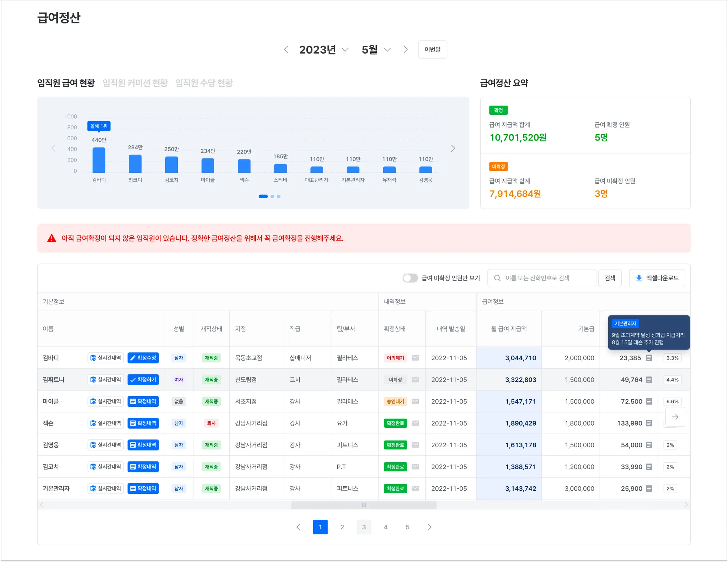728x562 pixels.
Task: Go to previous month arrow
Action: click(286, 50)
